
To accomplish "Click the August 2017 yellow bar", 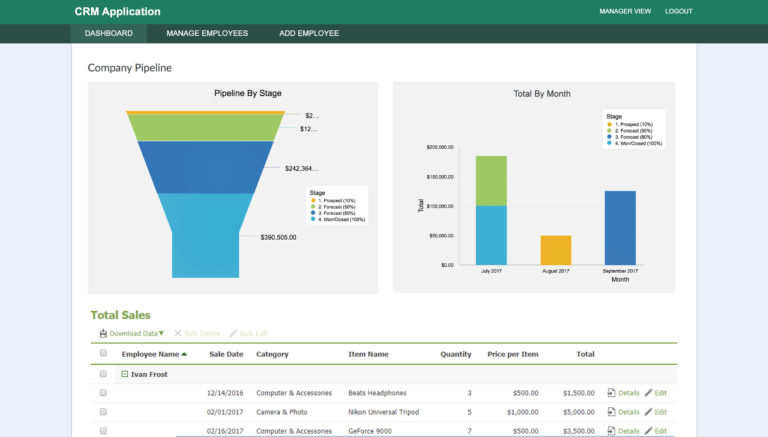I will coord(556,250).
